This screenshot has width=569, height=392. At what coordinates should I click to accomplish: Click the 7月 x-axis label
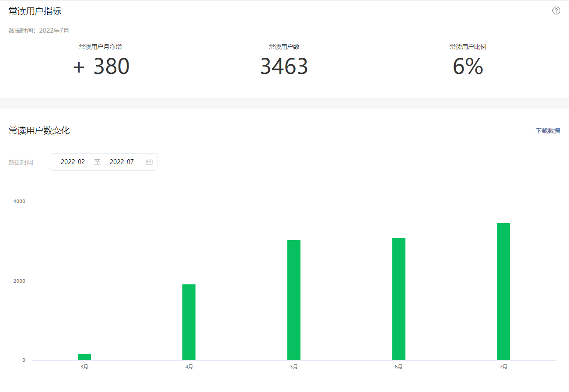[x=503, y=367]
